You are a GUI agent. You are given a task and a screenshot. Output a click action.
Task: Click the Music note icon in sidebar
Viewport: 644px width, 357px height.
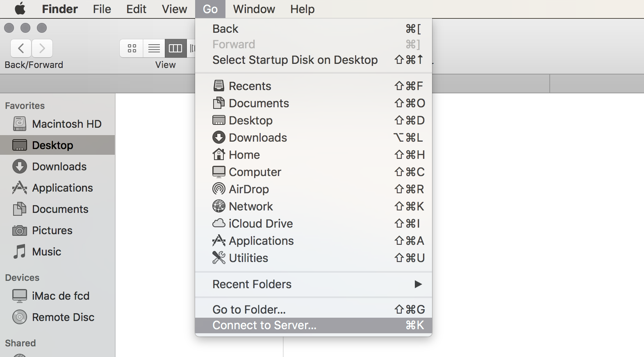tap(20, 251)
